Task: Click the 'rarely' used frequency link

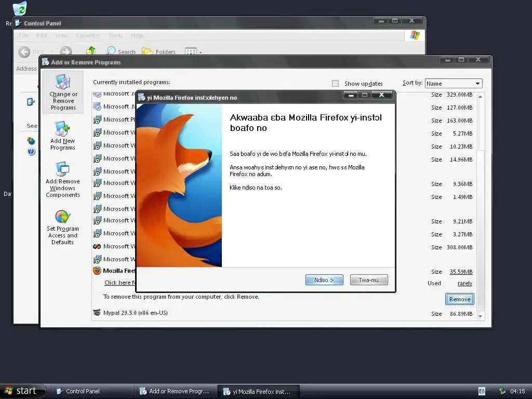Action: 465,283
